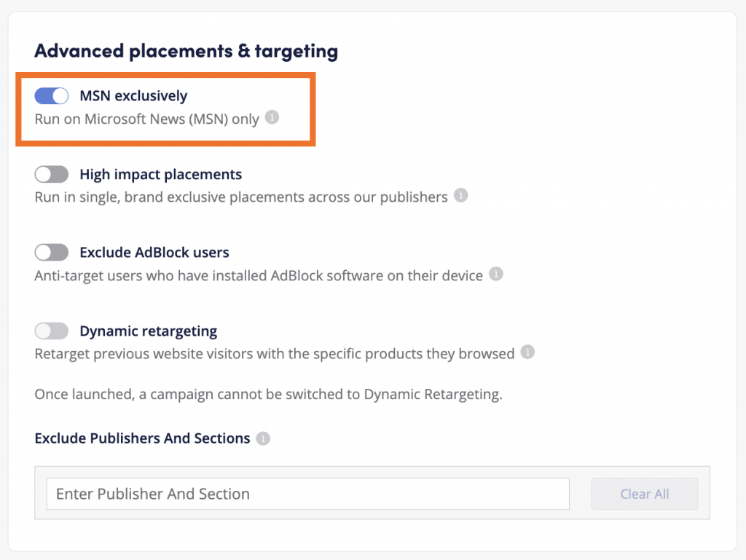The height and width of the screenshot is (560, 746).
Task: Select the Exclude AdBlock users label
Action: pos(154,253)
